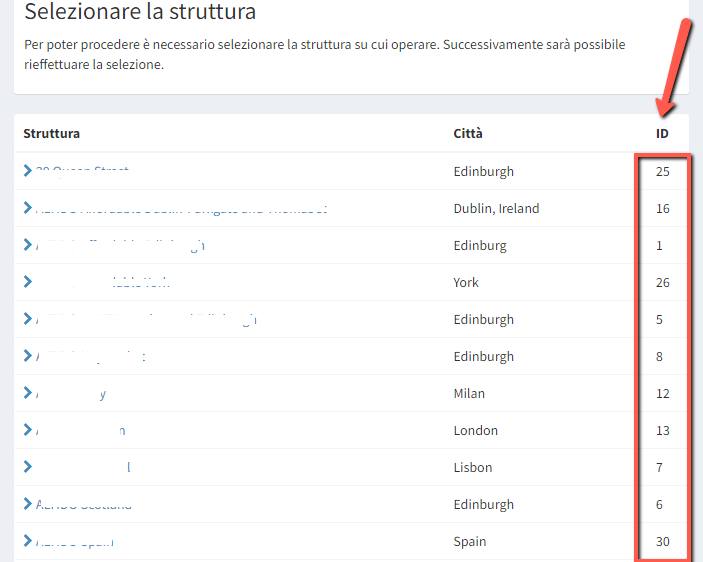Screen dimensions: 703x562
Task: Open the structure link in the Edinburg ID 1 row
Action: (x=121, y=246)
